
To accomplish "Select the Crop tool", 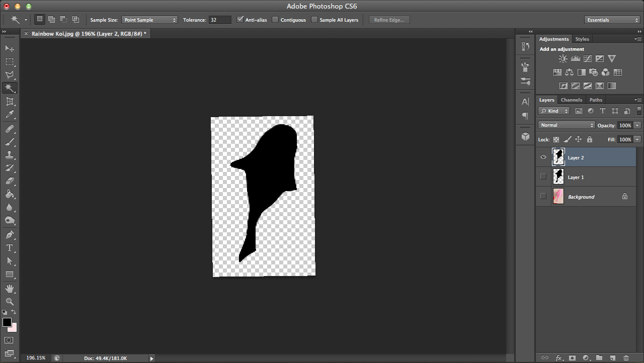I will pyautogui.click(x=10, y=102).
